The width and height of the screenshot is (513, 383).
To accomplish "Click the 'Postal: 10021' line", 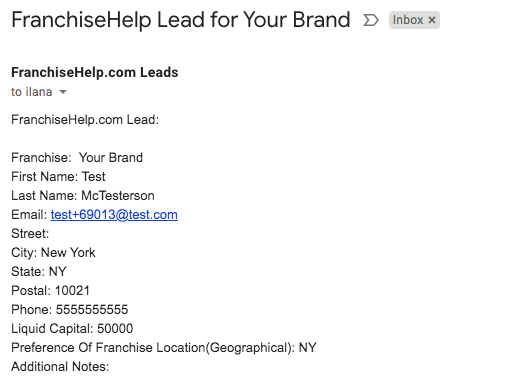I will [50, 291].
